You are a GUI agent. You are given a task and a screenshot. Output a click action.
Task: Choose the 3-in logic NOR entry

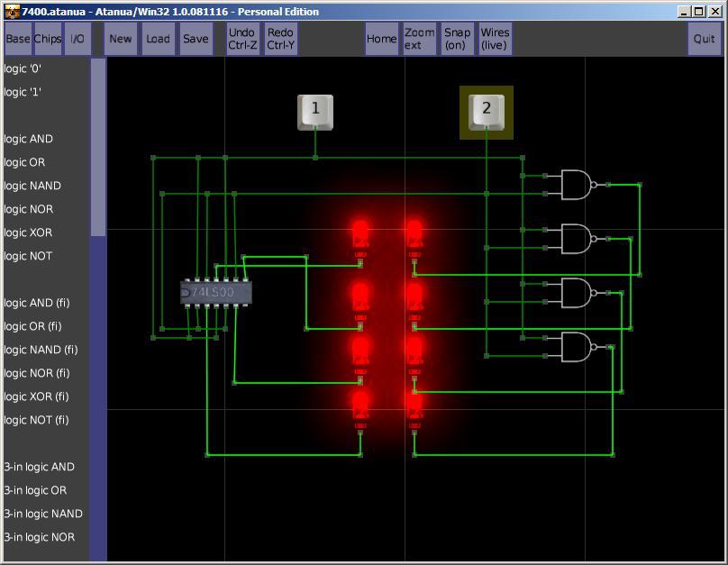[39, 537]
